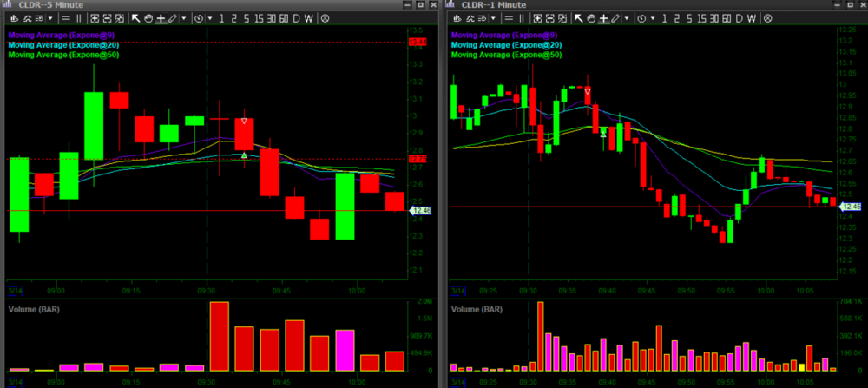
Task: Set 1 Minute chart to Daily (D) interval
Action: pos(738,17)
